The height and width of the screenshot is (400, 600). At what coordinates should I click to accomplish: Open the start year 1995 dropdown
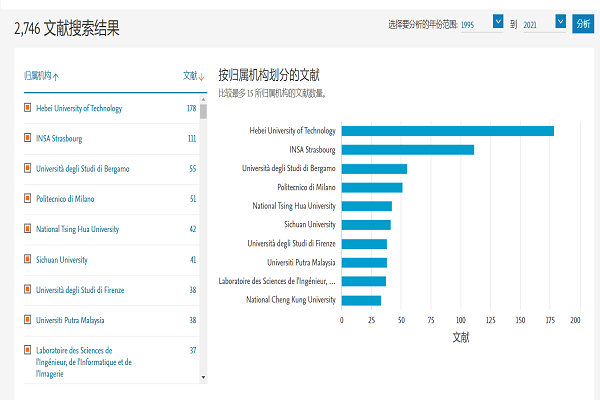click(498, 21)
